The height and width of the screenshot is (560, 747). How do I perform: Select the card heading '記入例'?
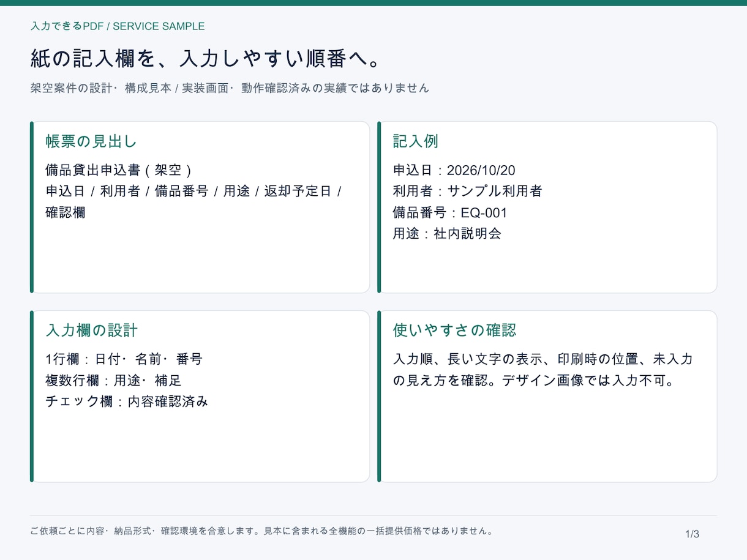(416, 141)
